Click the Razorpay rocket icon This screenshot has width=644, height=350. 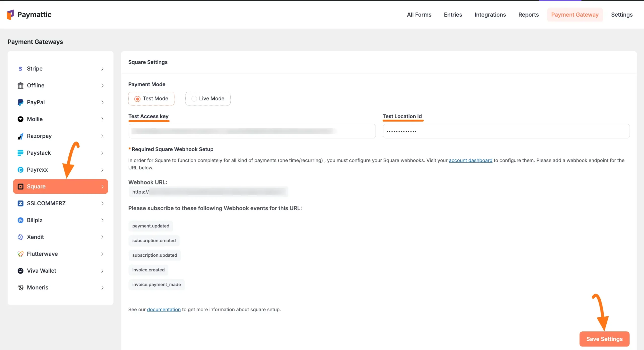coord(20,136)
